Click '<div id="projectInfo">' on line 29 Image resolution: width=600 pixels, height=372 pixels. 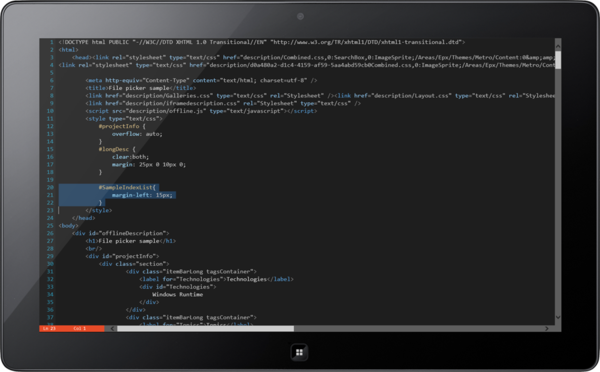[x=122, y=256]
